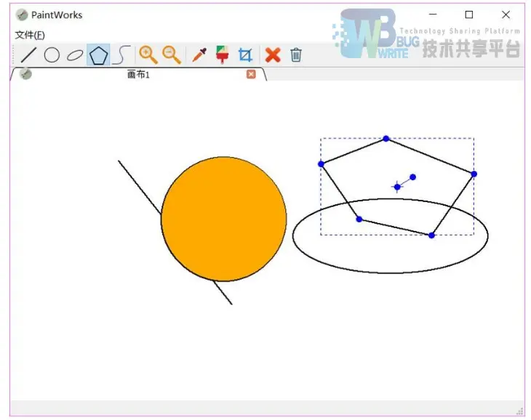Viewport: 531px width, 420px height.
Task: Switch to the 画布1 canvas tab
Action: point(138,74)
